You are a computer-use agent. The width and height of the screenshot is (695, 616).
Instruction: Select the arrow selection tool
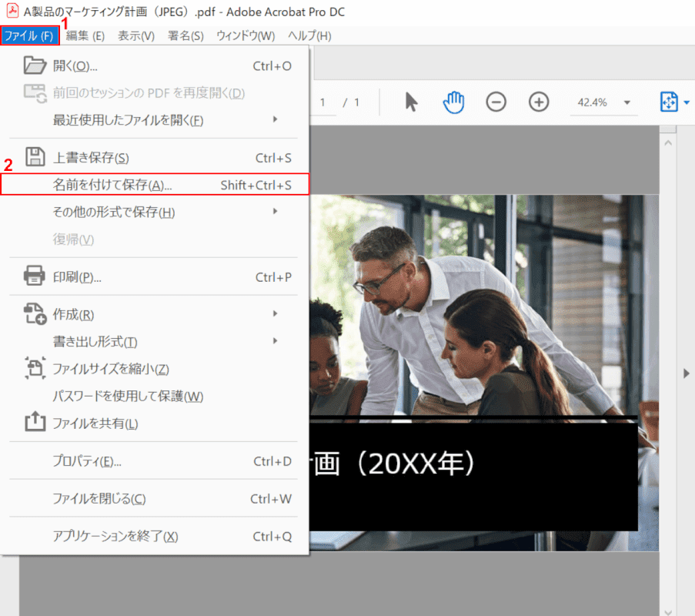pyautogui.click(x=411, y=102)
